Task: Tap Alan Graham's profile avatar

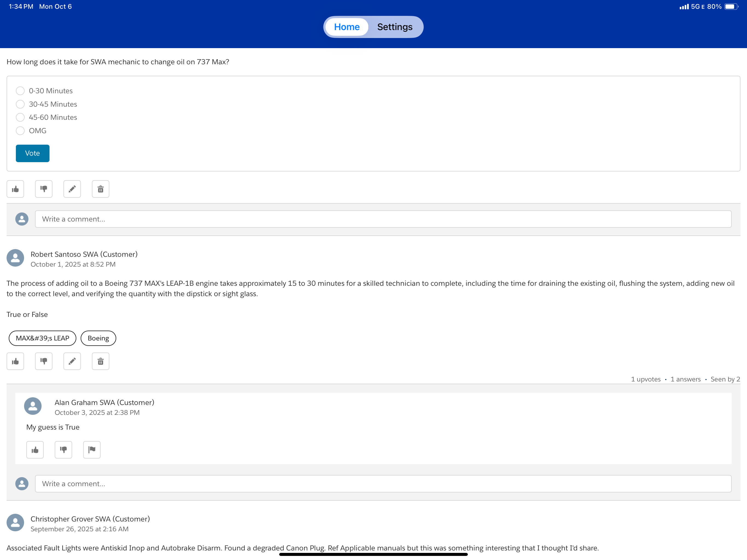Action: tap(33, 406)
